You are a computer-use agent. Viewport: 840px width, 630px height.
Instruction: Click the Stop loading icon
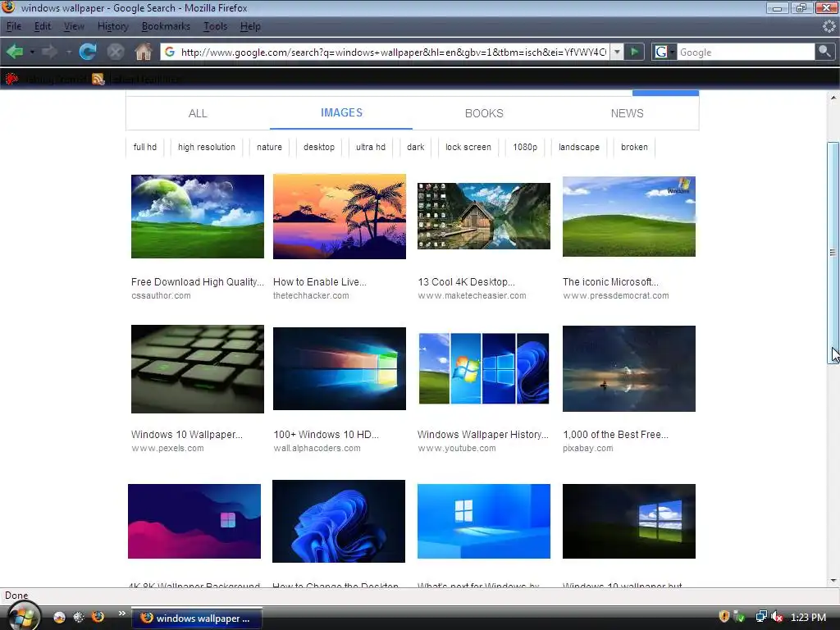pos(115,52)
